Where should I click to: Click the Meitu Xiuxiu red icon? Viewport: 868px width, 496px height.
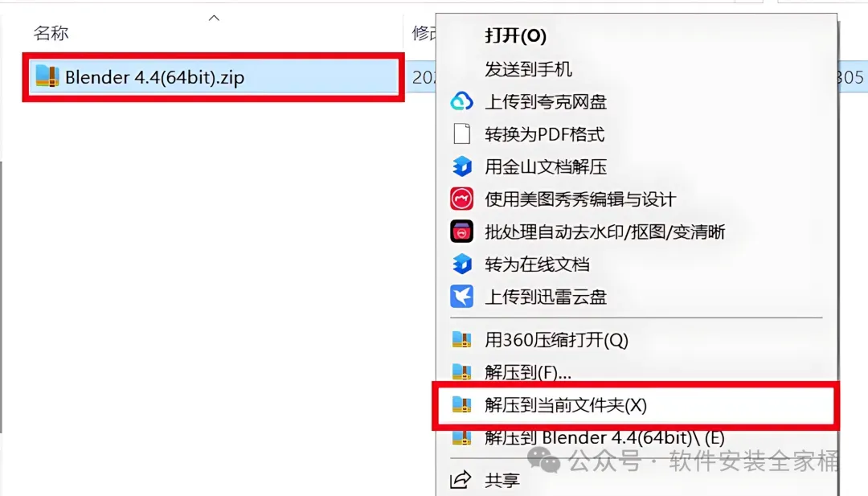[461, 199]
